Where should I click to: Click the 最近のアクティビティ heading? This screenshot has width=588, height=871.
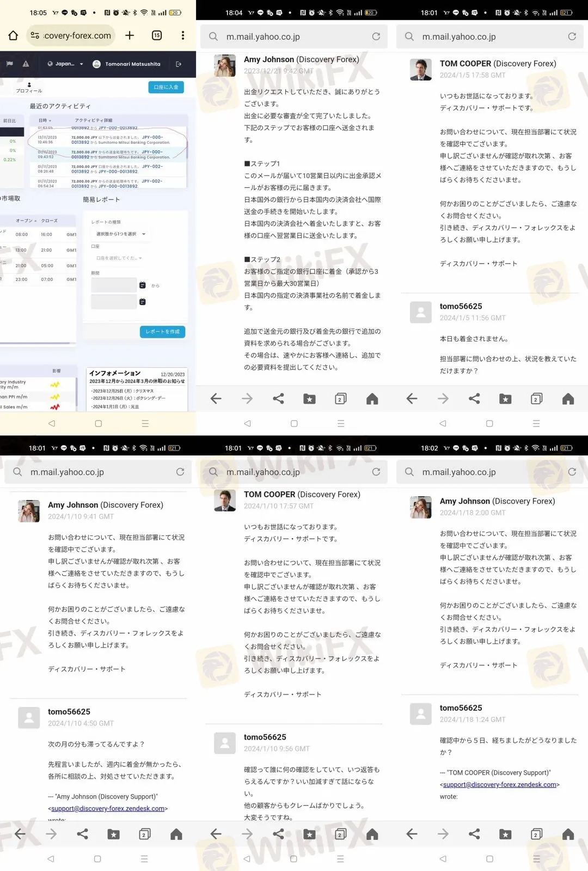tap(60, 106)
